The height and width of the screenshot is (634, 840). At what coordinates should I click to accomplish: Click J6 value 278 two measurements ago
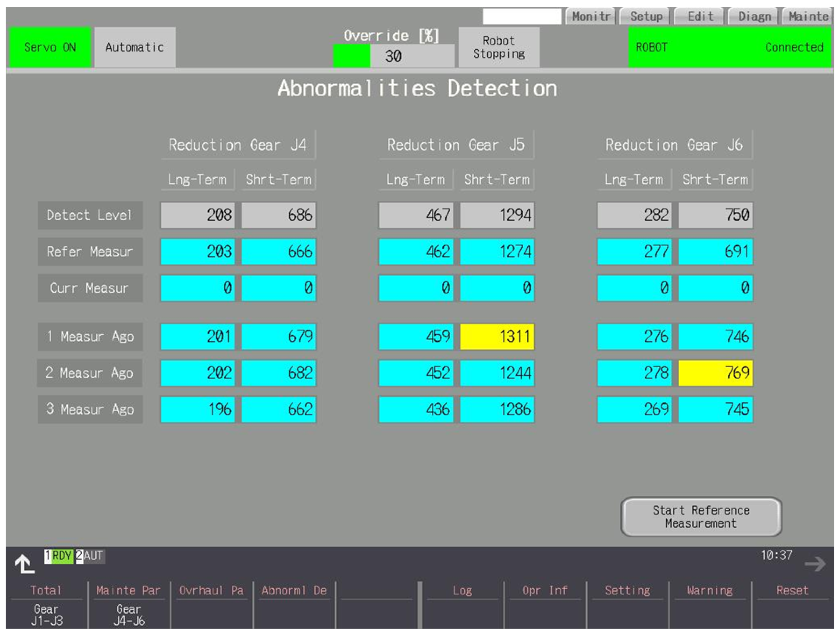pos(635,373)
